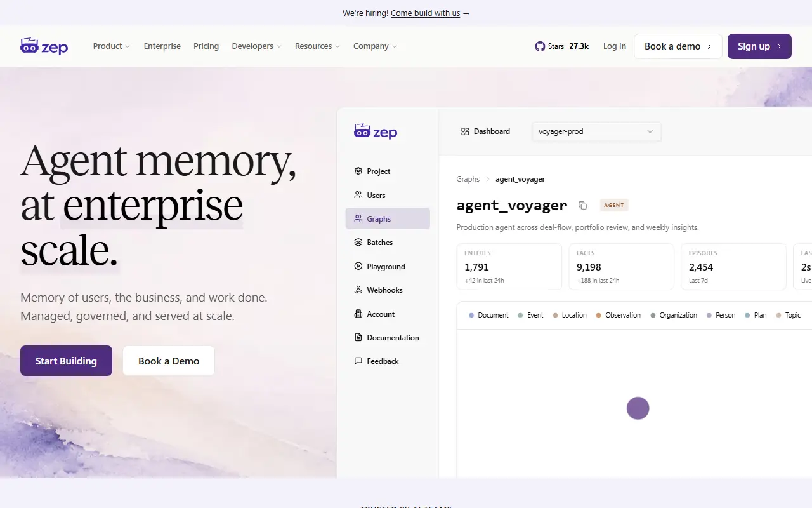Click the Account building icon
Screen dimensions: 812x508
pos(358,314)
